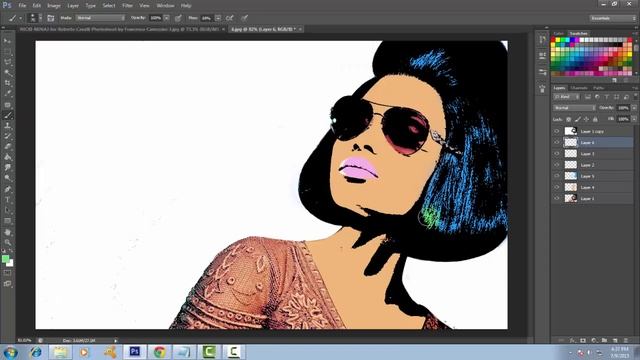Select the Crop tool
The image size is (640, 360).
[x=7, y=83]
